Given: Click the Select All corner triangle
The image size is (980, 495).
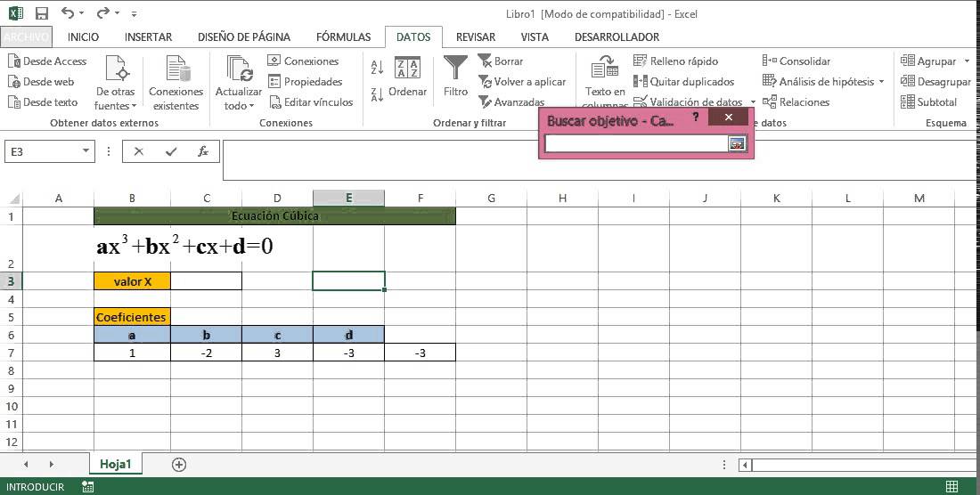Looking at the screenshot, I should 13,199.
